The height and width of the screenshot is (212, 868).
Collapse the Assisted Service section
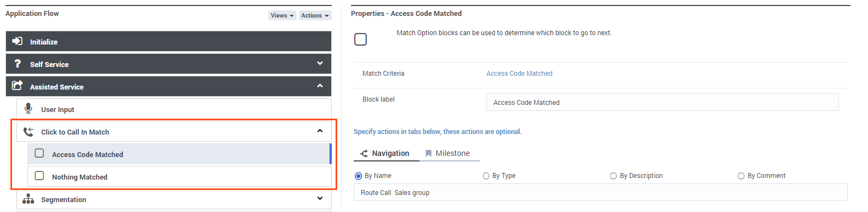320,86
